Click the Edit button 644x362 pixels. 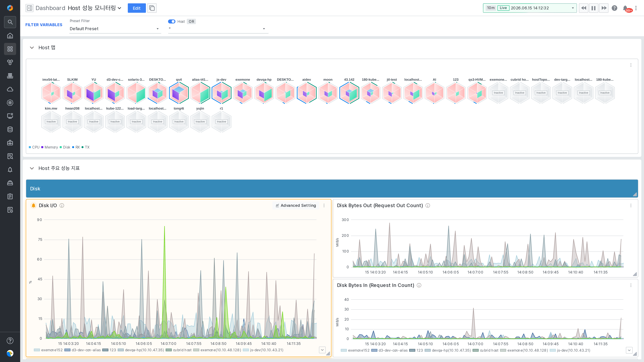pyautogui.click(x=137, y=8)
